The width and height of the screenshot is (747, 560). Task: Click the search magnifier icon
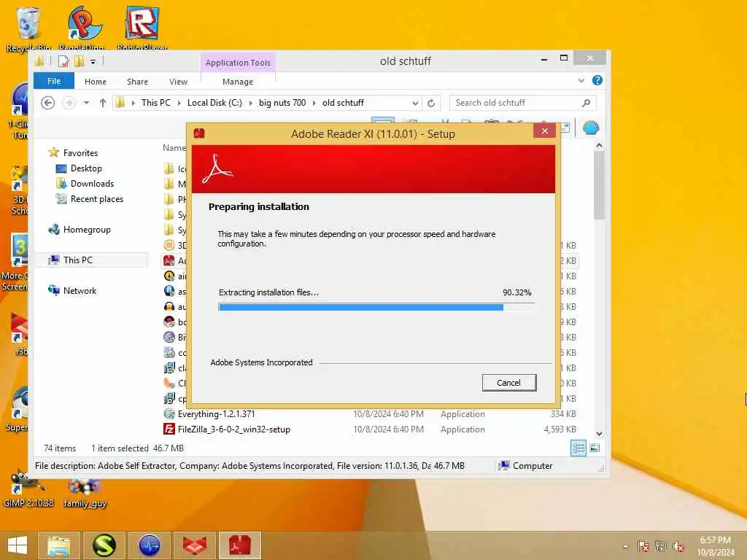[587, 103]
